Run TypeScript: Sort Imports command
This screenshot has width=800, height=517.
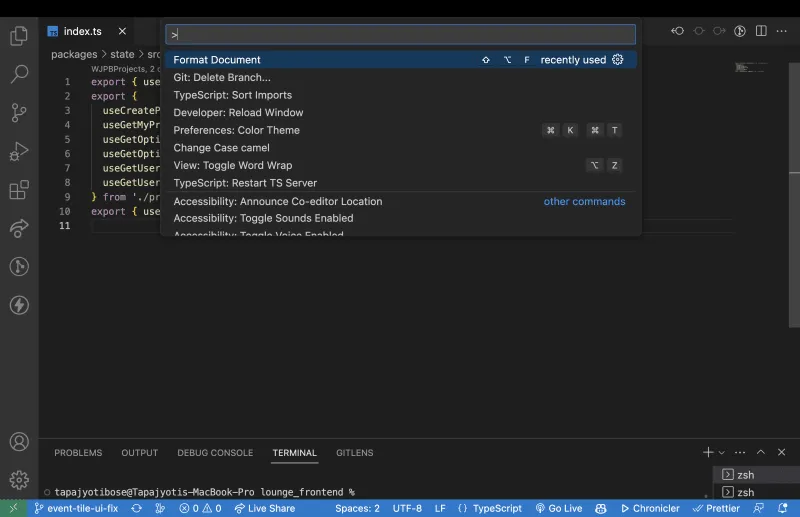point(401,95)
